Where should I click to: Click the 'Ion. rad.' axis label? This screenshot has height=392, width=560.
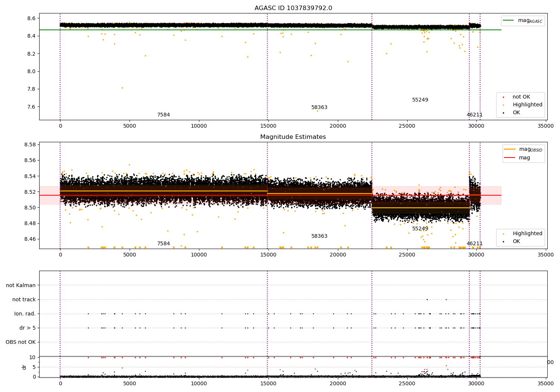[x=25, y=314]
